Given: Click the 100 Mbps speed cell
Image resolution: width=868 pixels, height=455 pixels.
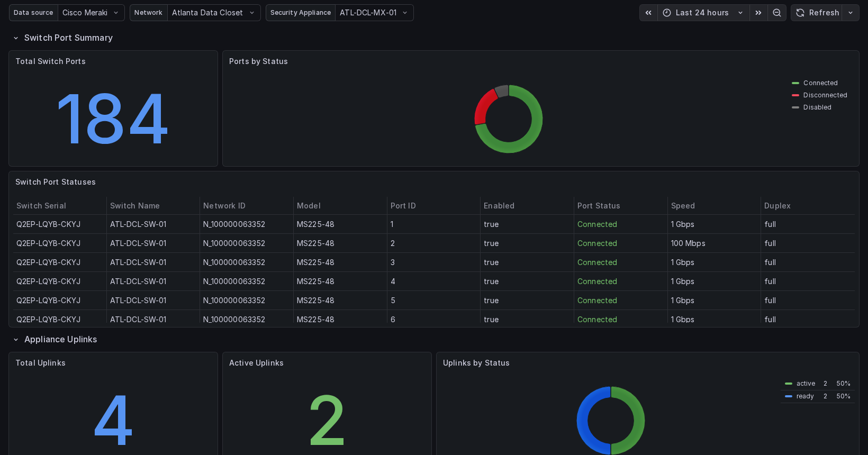Looking at the screenshot, I should coord(688,243).
